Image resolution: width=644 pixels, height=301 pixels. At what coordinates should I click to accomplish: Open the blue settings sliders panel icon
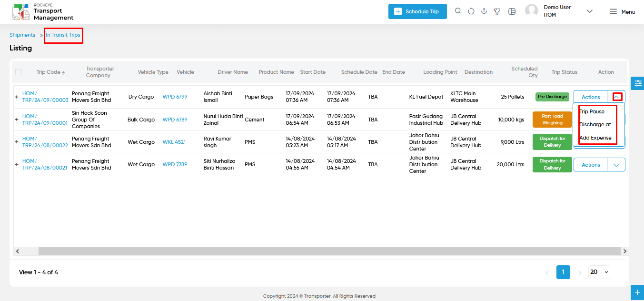637,83
